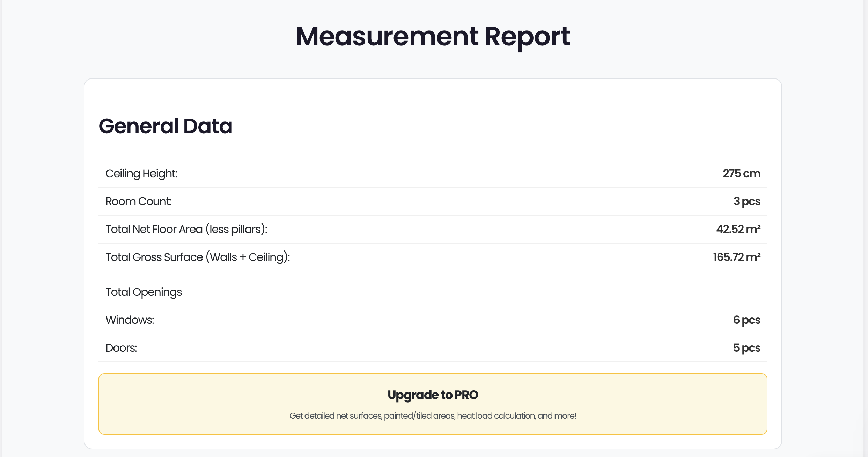
Task: Select the Ceiling Height row
Action: [433, 173]
